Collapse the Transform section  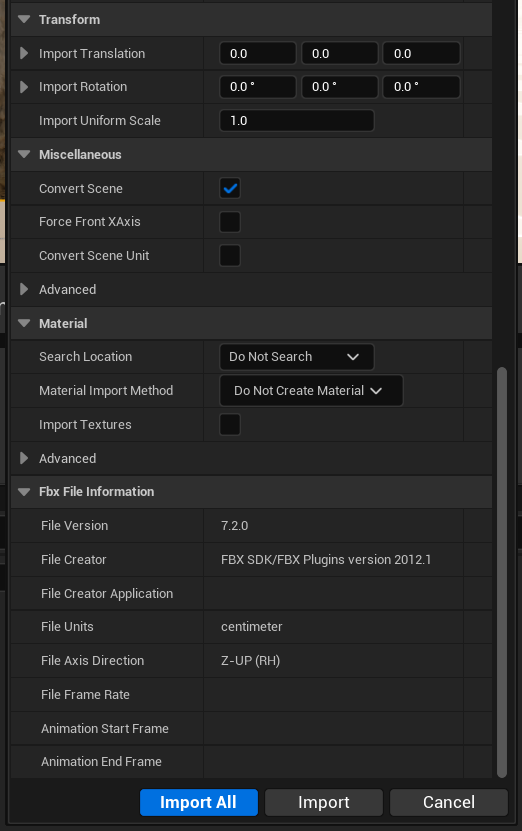pos(24,20)
